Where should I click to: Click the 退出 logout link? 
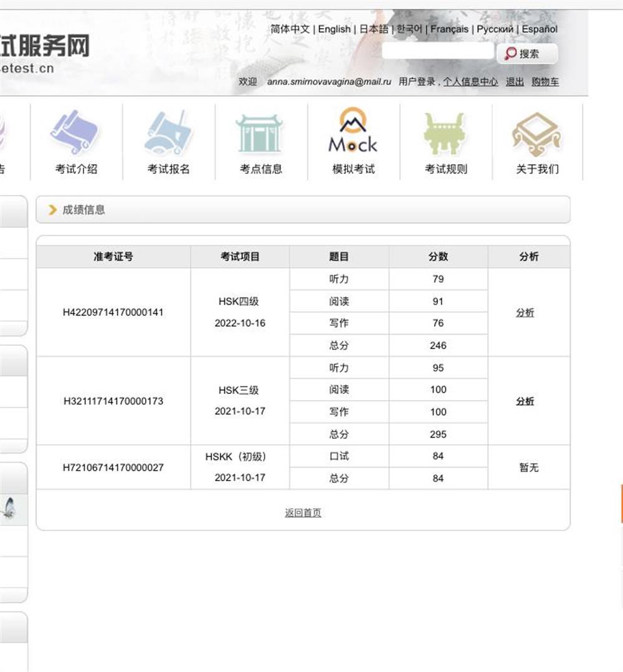coord(515,82)
